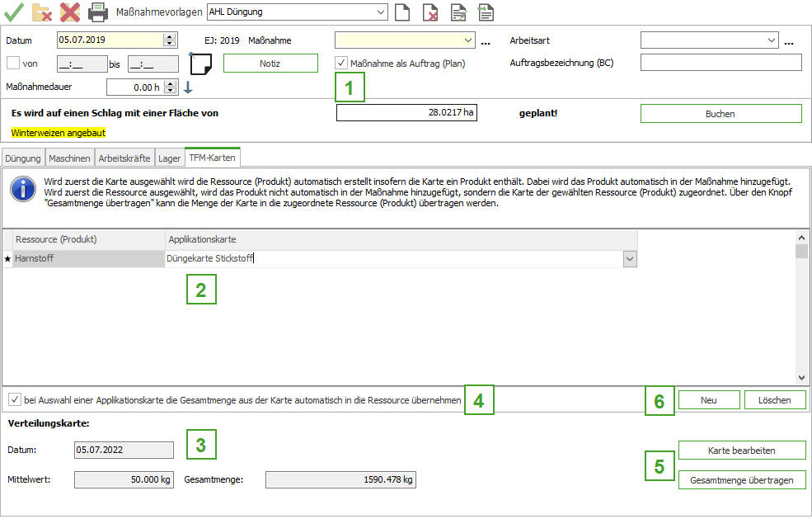Click into the Auftragsbezeichnung (BC) text field
The height and width of the screenshot is (519, 812).
720,63
